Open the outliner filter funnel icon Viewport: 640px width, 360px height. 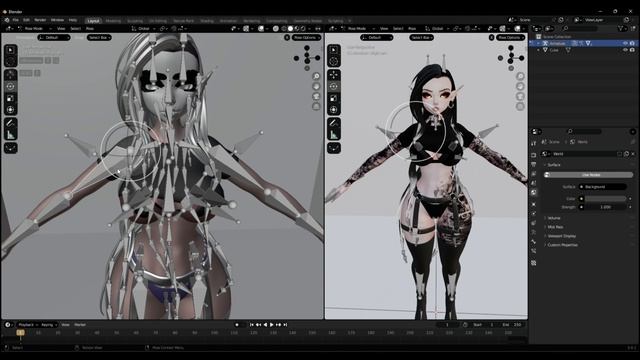(x=621, y=28)
